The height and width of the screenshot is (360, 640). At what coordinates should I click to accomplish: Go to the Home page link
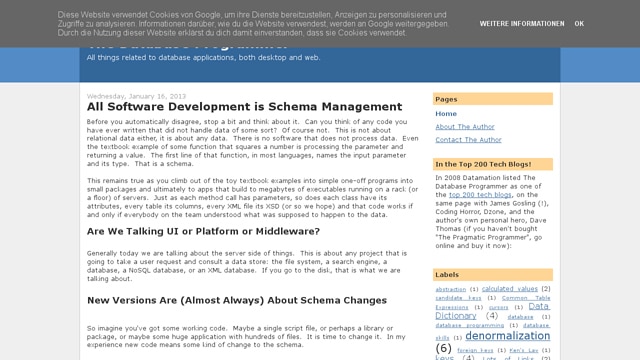(x=446, y=114)
